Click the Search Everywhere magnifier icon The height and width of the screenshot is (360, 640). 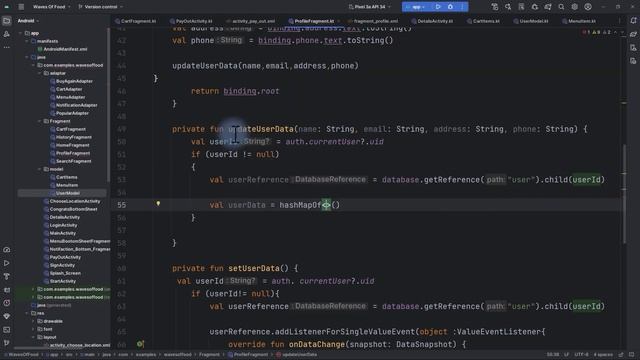point(561,7)
